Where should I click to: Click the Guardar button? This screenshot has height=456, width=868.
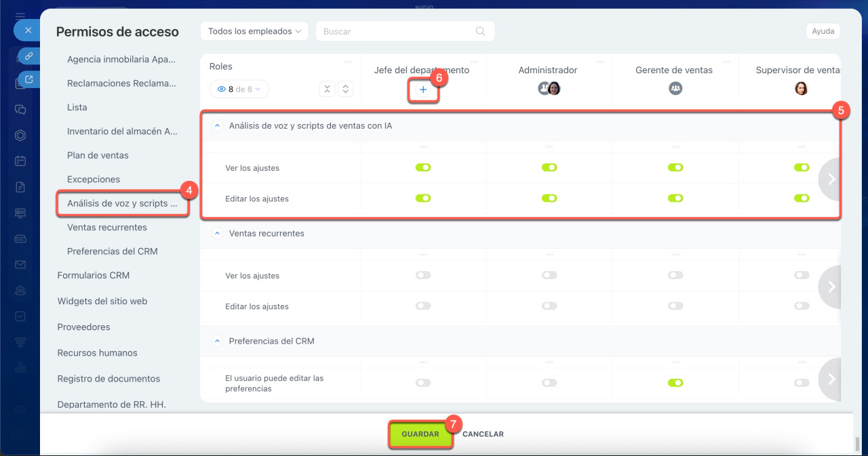420,434
